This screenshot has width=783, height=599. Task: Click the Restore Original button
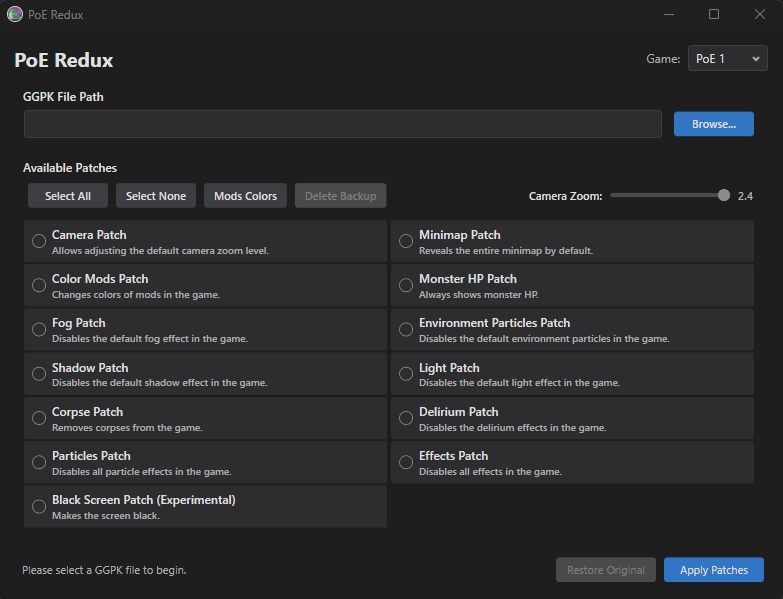click(606, 570)
